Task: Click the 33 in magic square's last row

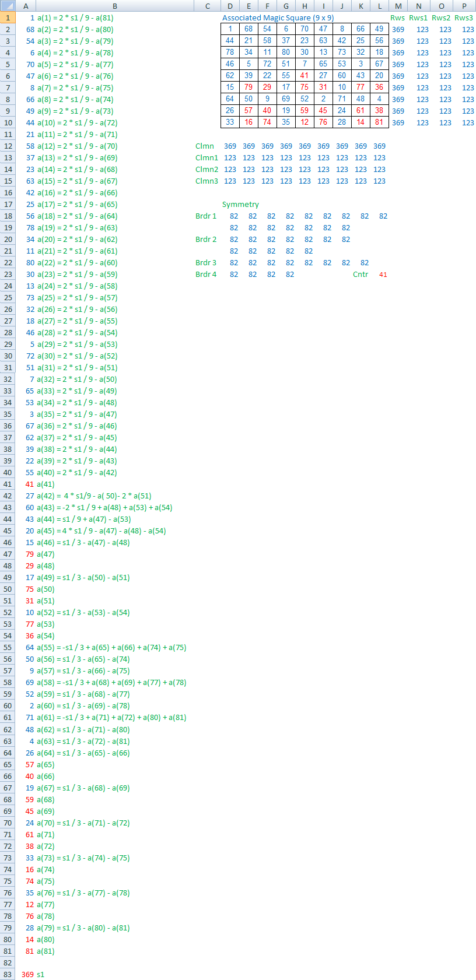Action: coord(230,122)
